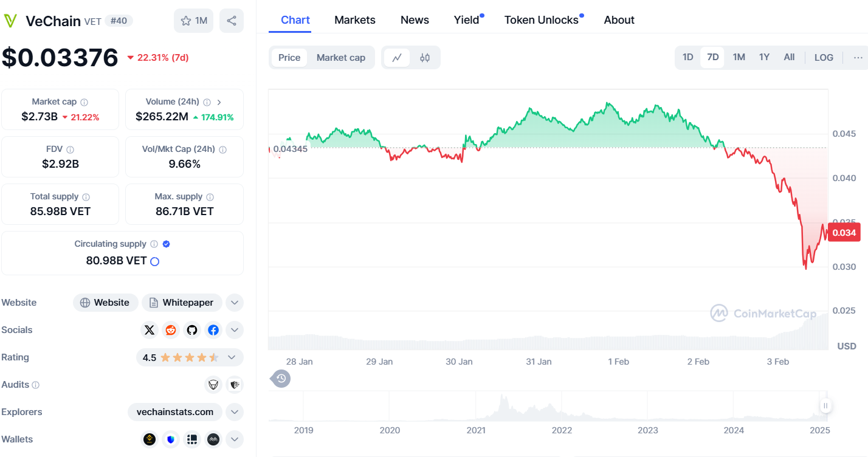This screenshot has height=457, width=868.
Task: Click the Binance wallet icon
Action: point(150,439)
